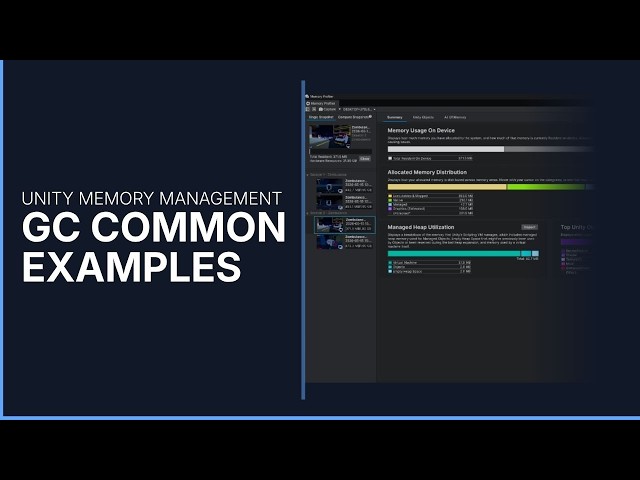The width and height of the screenshot is (640, 480).
Task: Click the Graphics (Estimated) purple swatch
Action: click(x=390, y=209)
